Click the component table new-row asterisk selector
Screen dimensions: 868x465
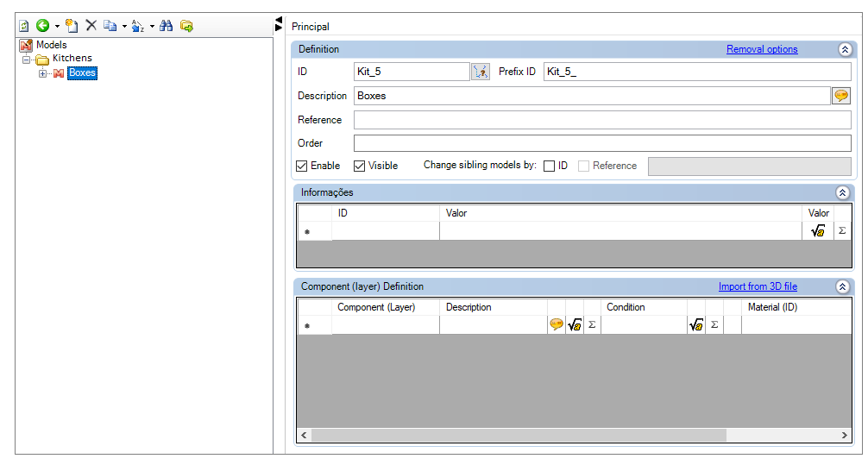(314, 325)
